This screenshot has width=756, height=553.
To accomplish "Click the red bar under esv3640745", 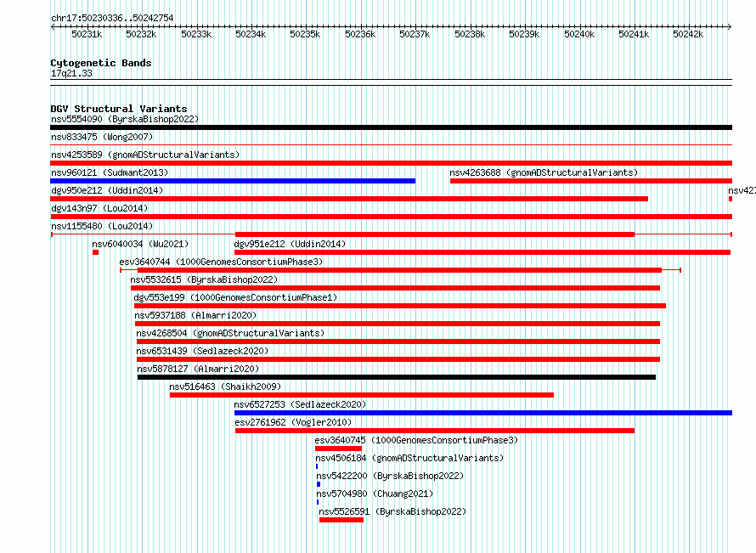I will coord(338,449).
